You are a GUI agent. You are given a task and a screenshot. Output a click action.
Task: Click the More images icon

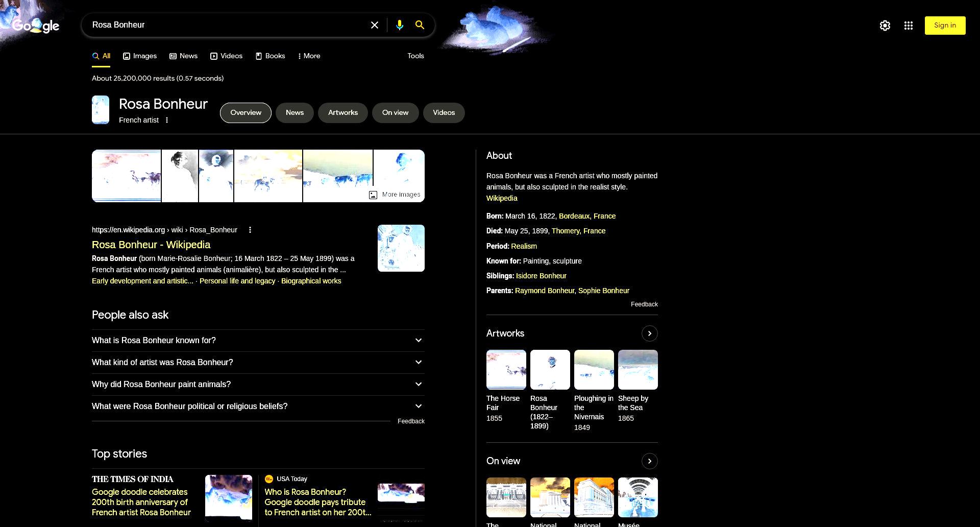coord(373,195)
